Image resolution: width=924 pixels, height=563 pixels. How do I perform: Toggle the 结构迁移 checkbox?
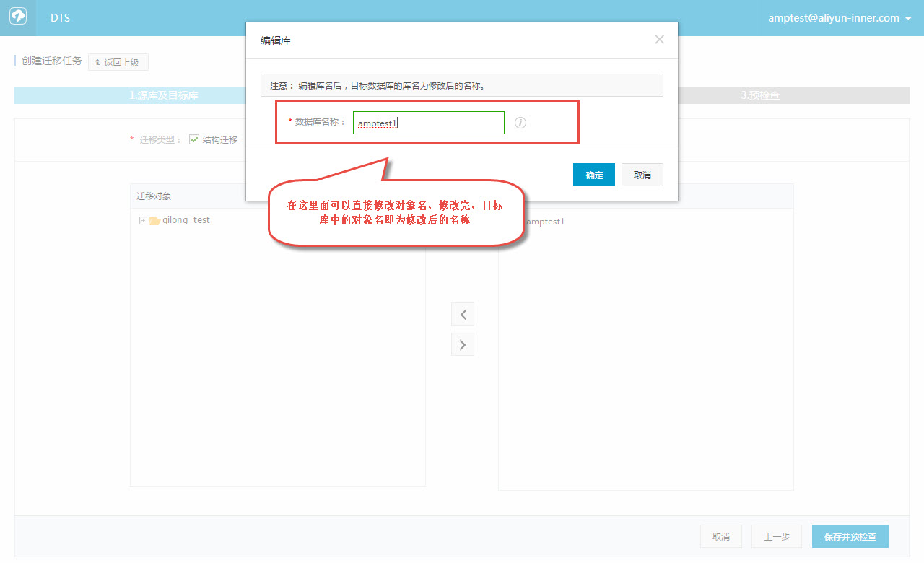194,139
